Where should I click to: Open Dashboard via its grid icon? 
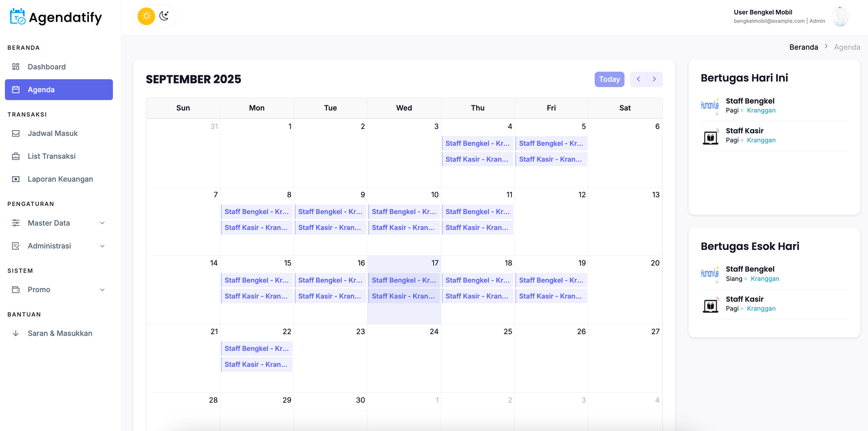click(16, 67)
